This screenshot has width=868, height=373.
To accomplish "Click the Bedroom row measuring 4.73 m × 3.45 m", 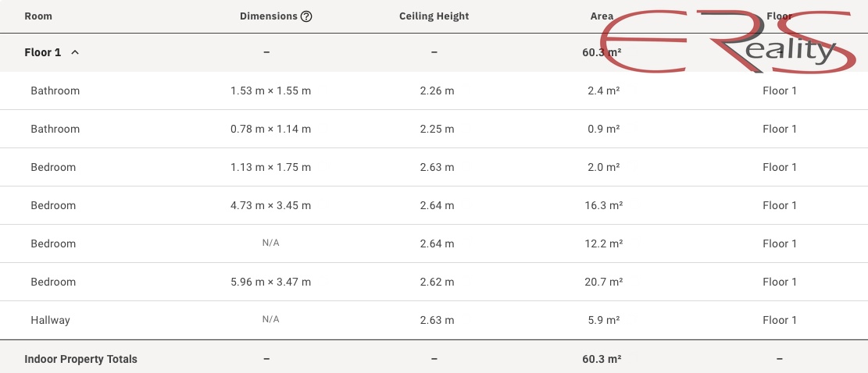I will 434,205.
